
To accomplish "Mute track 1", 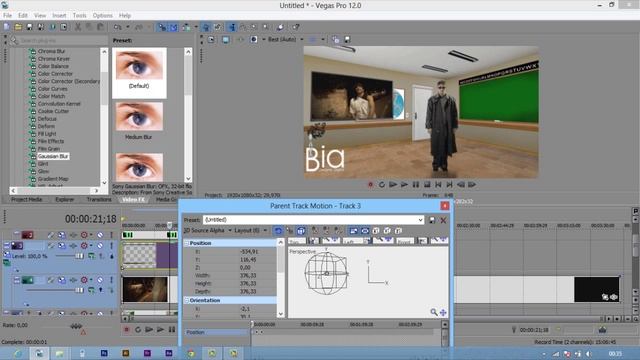I will tap(100, 235).
